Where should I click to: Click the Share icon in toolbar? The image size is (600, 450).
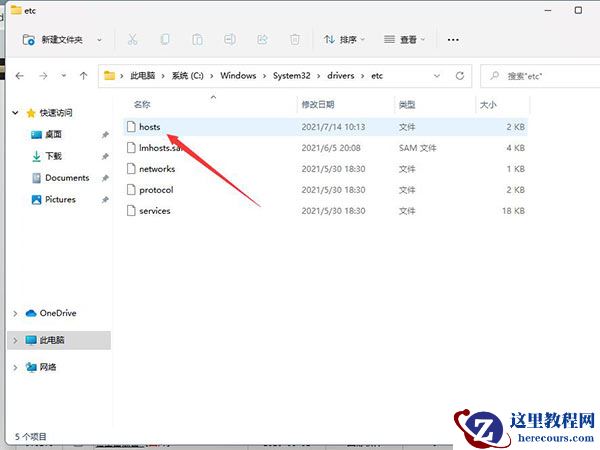262,39
